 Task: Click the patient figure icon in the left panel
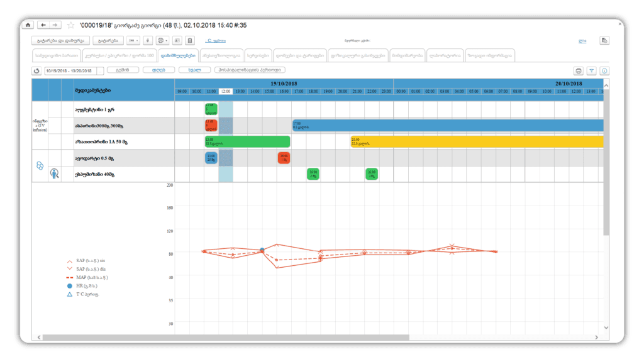(55, 173)
